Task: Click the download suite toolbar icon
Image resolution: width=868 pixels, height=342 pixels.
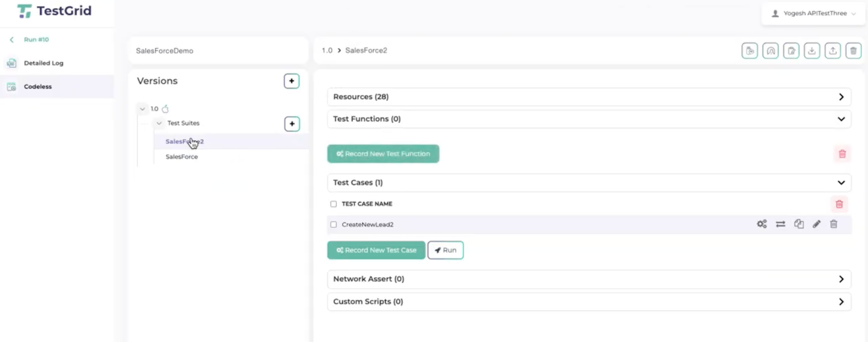Action: pyautogui.click(x=812, y=51)
